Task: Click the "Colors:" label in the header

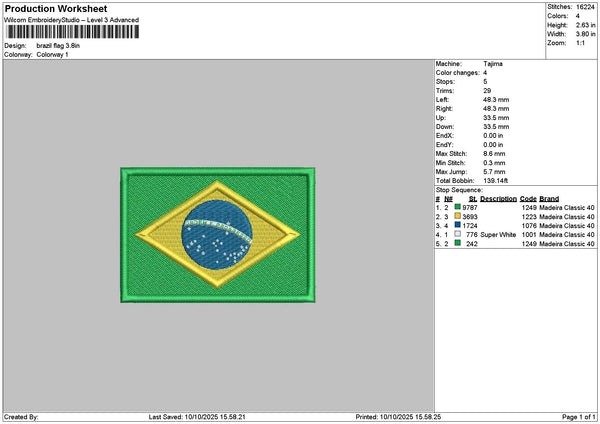Action: tap(557, 16)
